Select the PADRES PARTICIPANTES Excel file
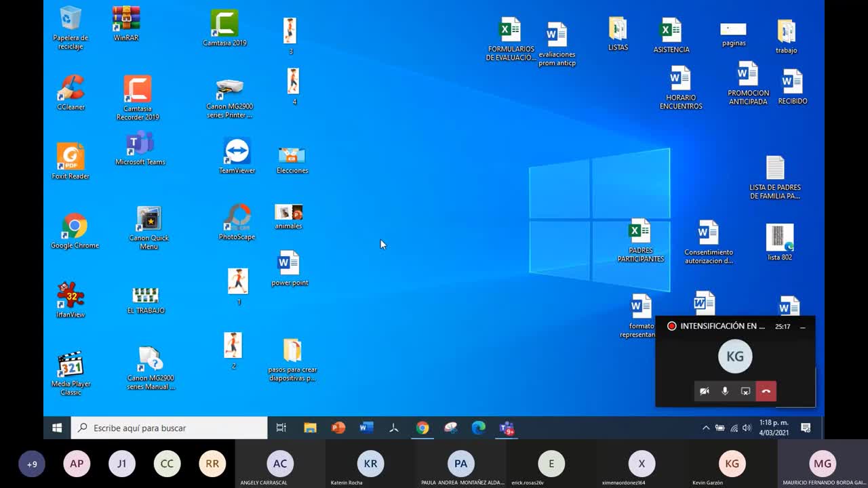Image resolution: width=868 pixels, height=488 pixels. tap(640, 241)
